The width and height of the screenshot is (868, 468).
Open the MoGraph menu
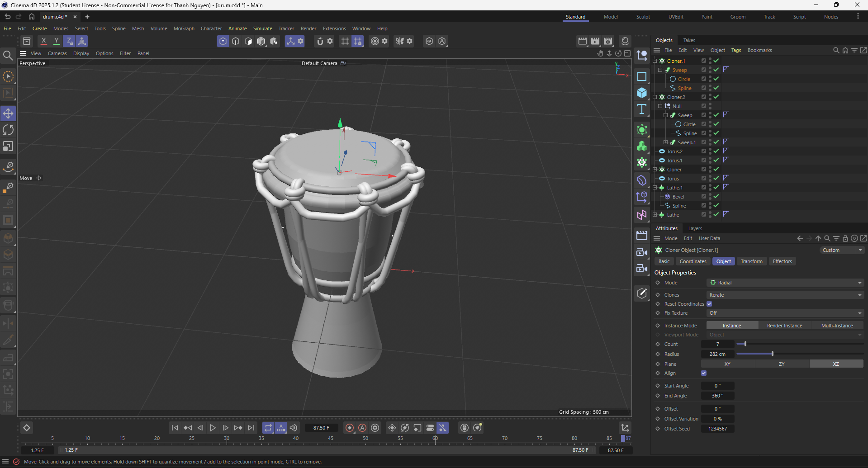184,28
